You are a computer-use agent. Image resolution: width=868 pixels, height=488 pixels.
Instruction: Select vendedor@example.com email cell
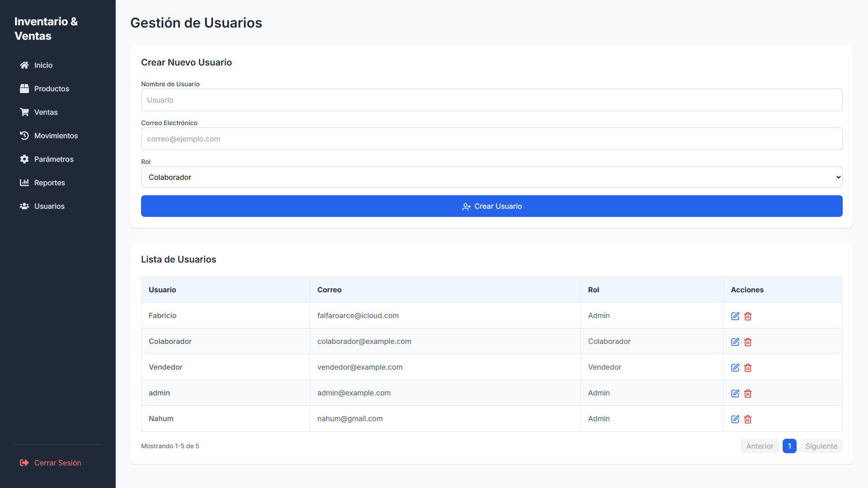tap(445, 367)
